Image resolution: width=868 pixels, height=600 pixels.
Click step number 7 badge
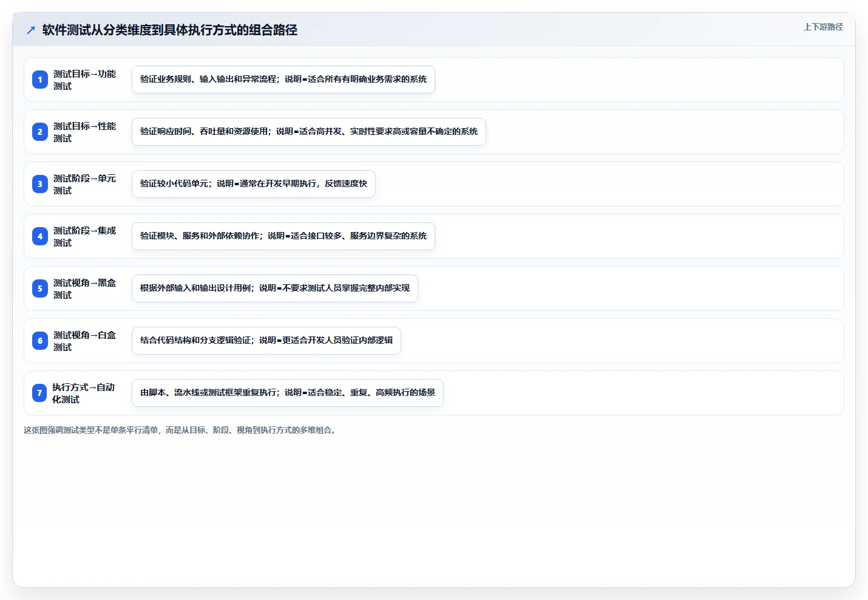pyautogui.click(x=40, y=393)
